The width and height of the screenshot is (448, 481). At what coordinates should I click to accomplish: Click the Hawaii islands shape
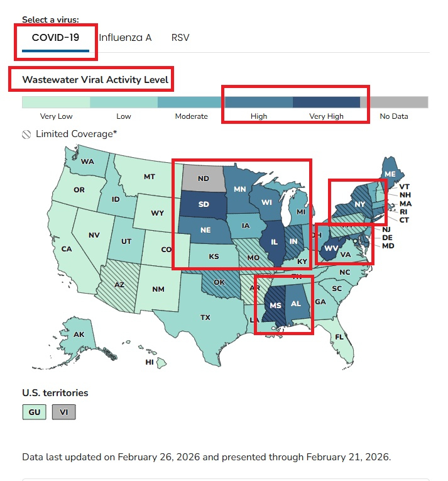[160, 363]
